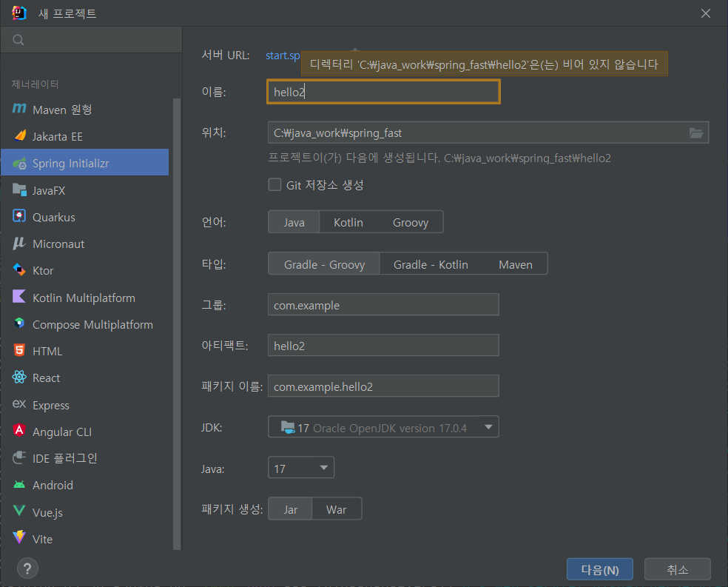This screenshot has height=587, width=728.
Task: Click the Maven archetype generator icon
Action: [19, 109]
